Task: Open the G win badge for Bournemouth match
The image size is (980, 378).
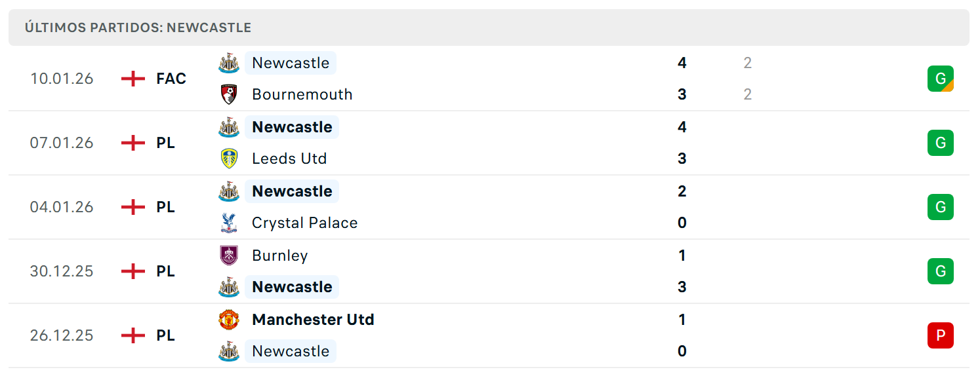Action: (941, 79)
